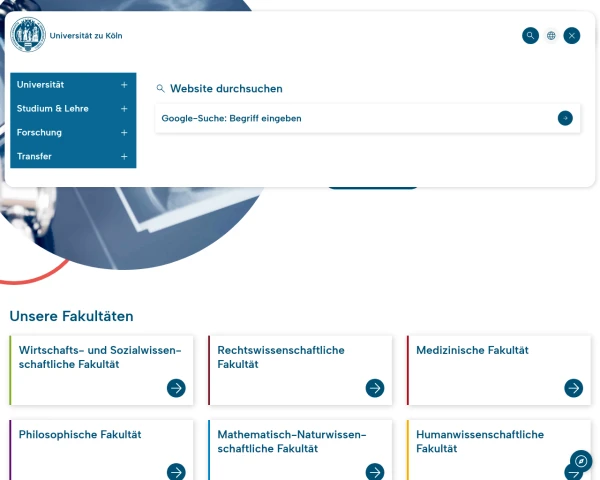Viewport: 600px width, 480px height.
Task: Click arrow on Rechtswissenschaftliche Fakultät card
Action: (x=375, y=388)
